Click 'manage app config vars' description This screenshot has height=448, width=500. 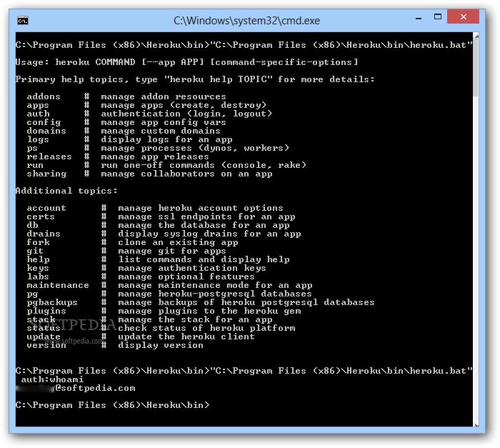164,122
